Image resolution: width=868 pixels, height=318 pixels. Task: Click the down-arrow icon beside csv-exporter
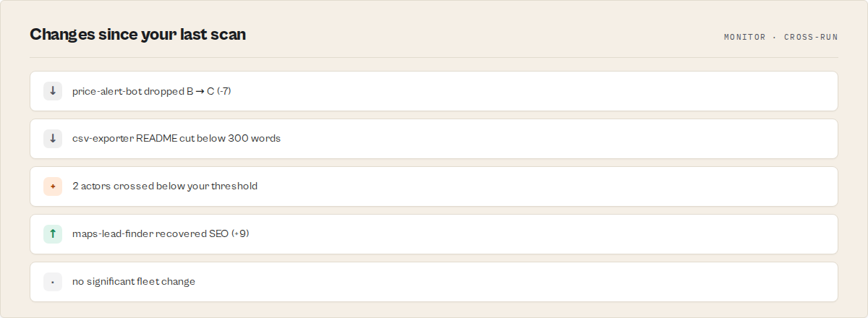pyautogui.click(x=53, y=139)
